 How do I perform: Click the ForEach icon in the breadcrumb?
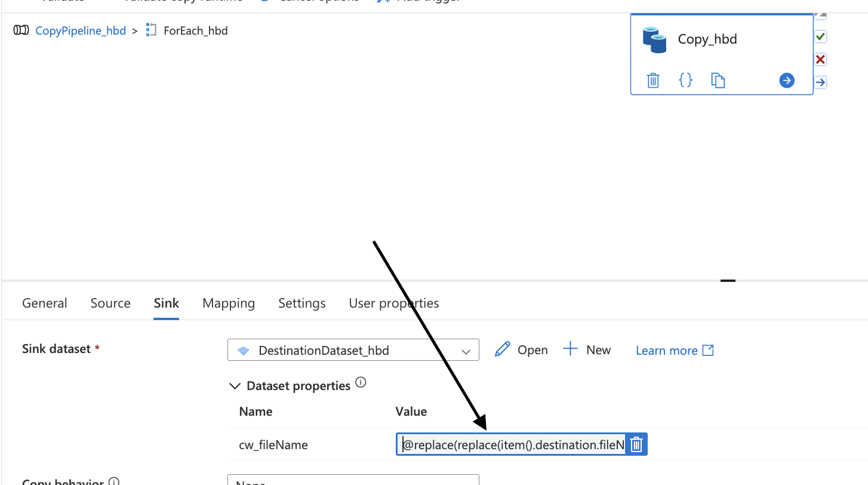tap(150, 30)
